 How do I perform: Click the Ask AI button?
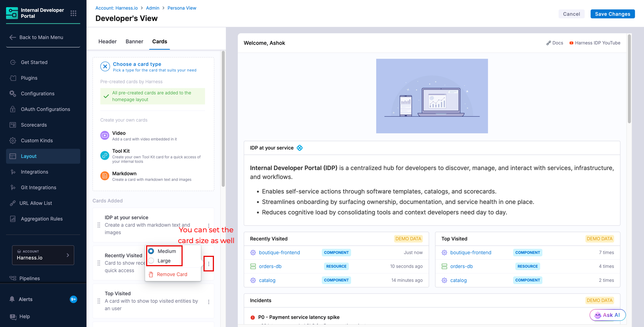[607, 315]
